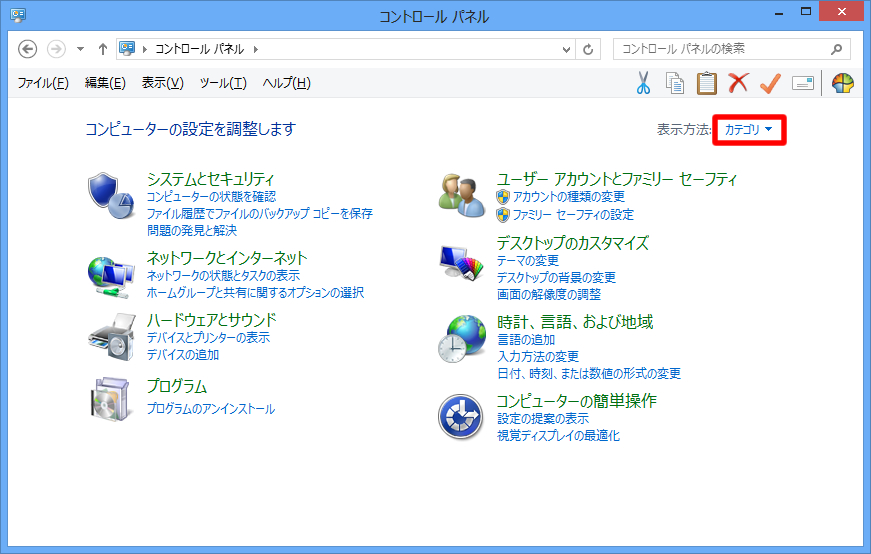The height and width of the screenshot is (554, 871).
Task: Click 設定の提案の表示 link
Action: coord(543,418)
